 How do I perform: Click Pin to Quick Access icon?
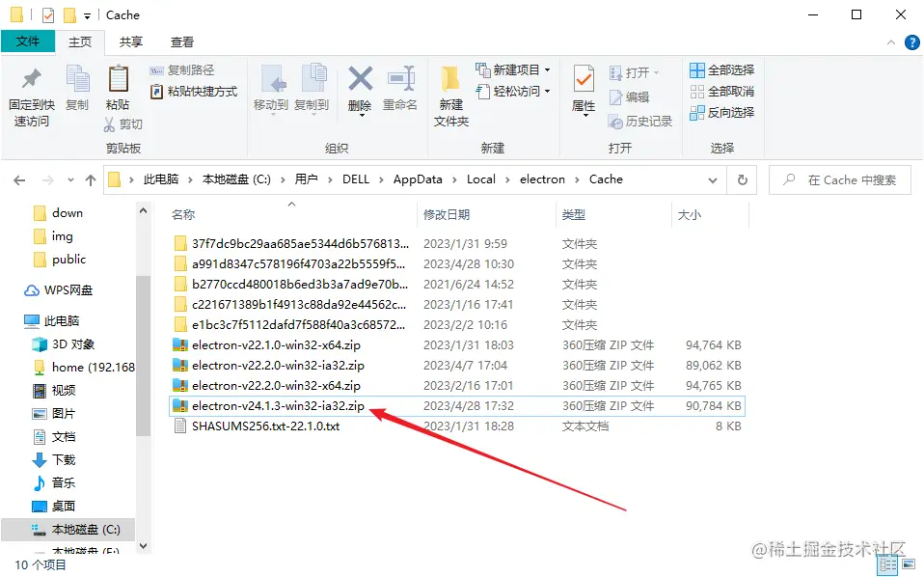31,79
